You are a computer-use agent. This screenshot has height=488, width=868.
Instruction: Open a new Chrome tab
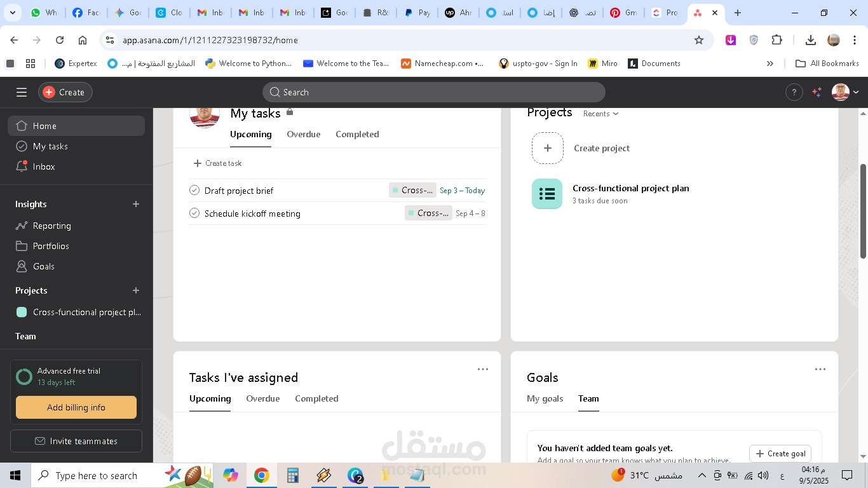point(737,13)
